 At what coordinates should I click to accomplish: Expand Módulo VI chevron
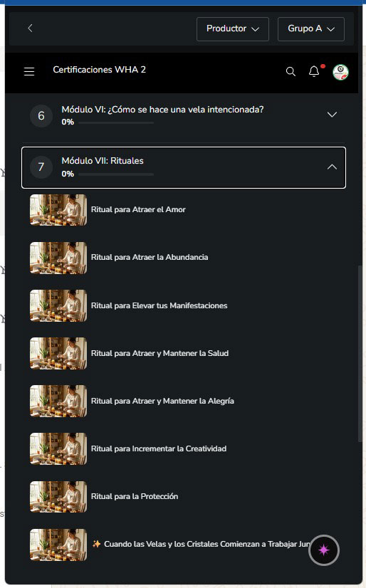pos(332,115)
